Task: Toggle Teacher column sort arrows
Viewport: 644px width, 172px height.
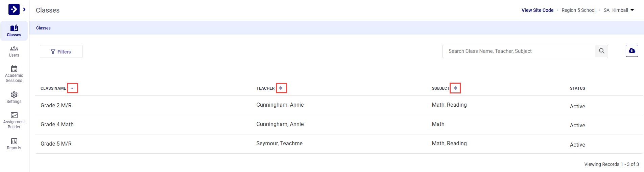Action: pos(281,88)
